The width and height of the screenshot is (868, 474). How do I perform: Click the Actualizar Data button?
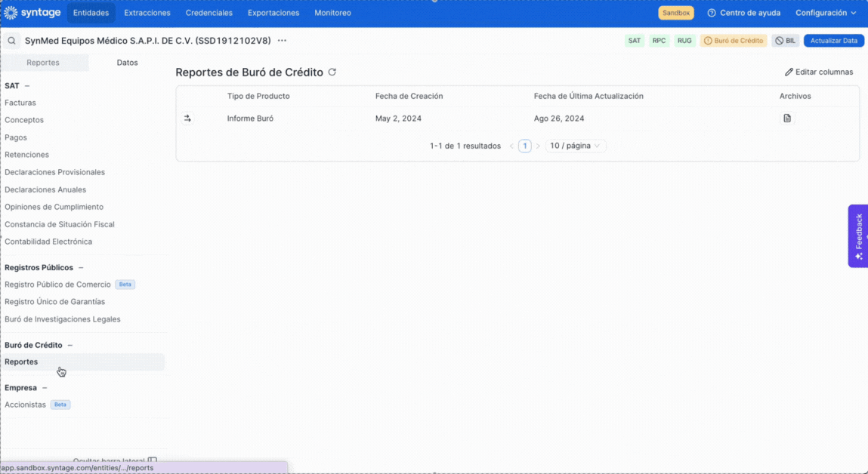(834, 40)
